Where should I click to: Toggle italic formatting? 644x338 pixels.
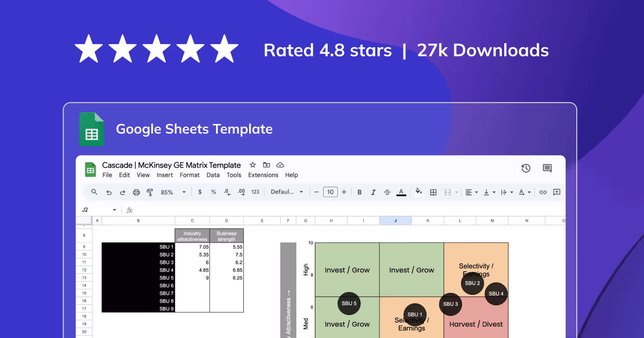point(373,192)
